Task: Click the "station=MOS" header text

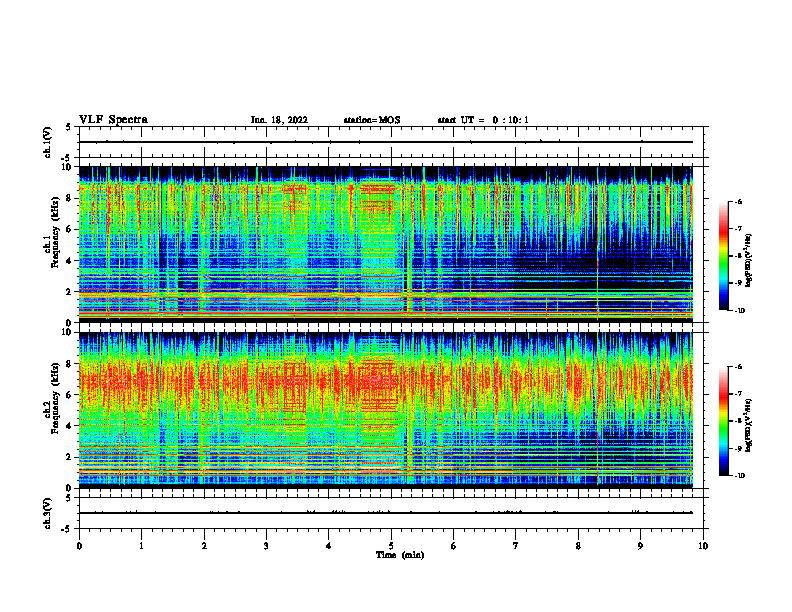Action: [372, 120]
